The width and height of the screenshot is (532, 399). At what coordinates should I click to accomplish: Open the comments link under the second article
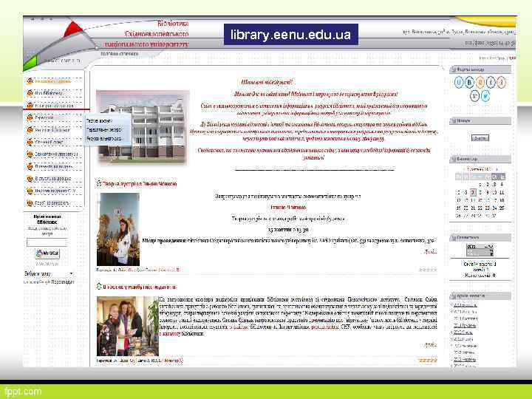[173, 361]
